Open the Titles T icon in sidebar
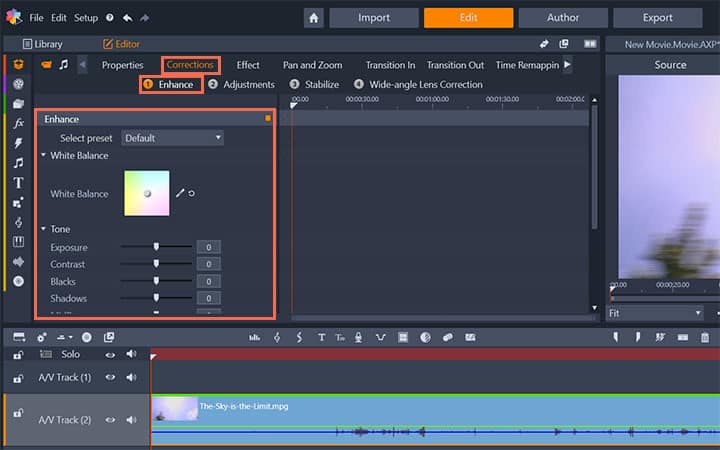Image resolution: width=720 pixels, height=450 pixels. 18,183
